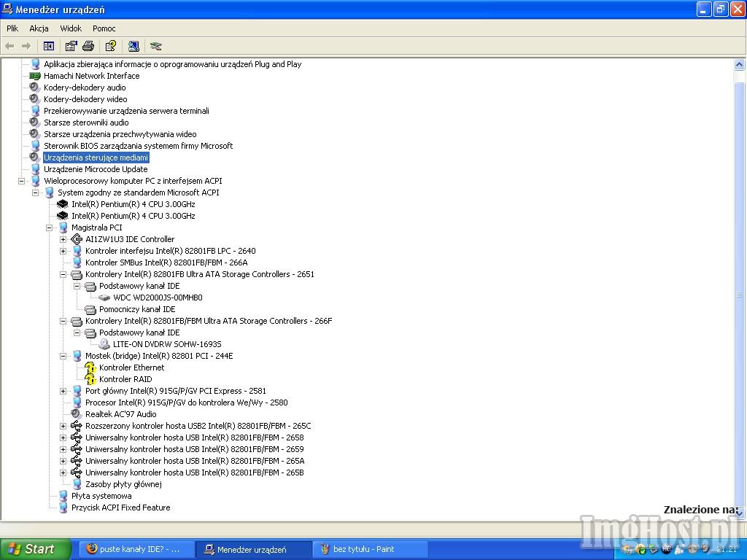Screen dimensions: 747x560
Task: Select 'Przekierowywanie urządzenia serwera terminali'
Action: (126, 111)
